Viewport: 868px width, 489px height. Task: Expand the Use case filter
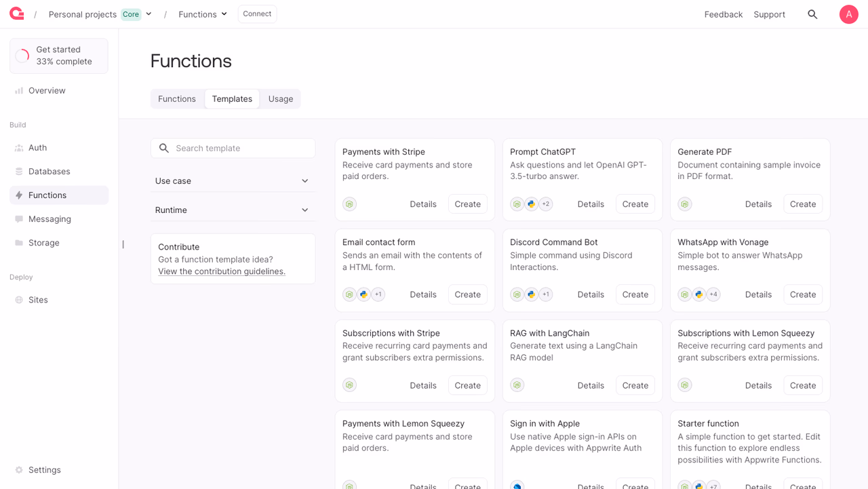point(233,181)
